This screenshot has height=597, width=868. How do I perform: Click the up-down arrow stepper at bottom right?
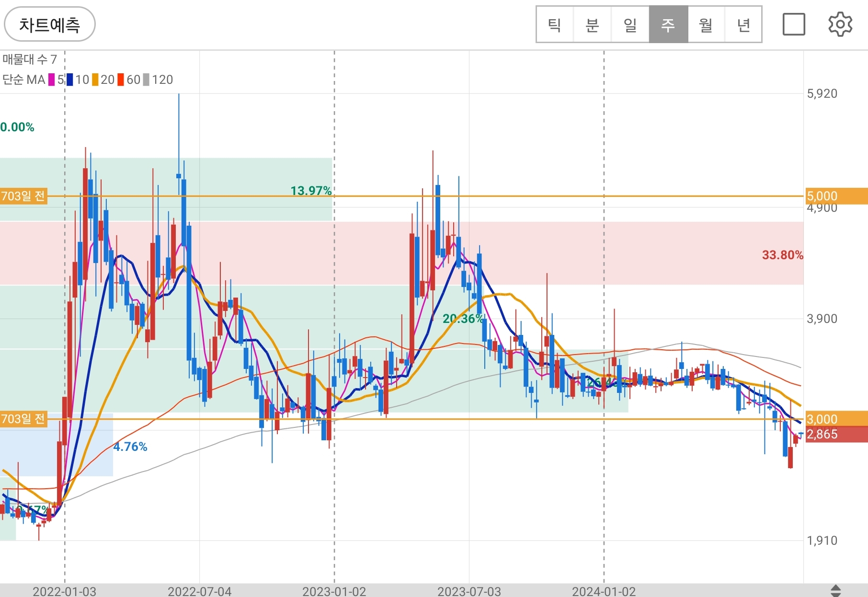pos(835,591)
